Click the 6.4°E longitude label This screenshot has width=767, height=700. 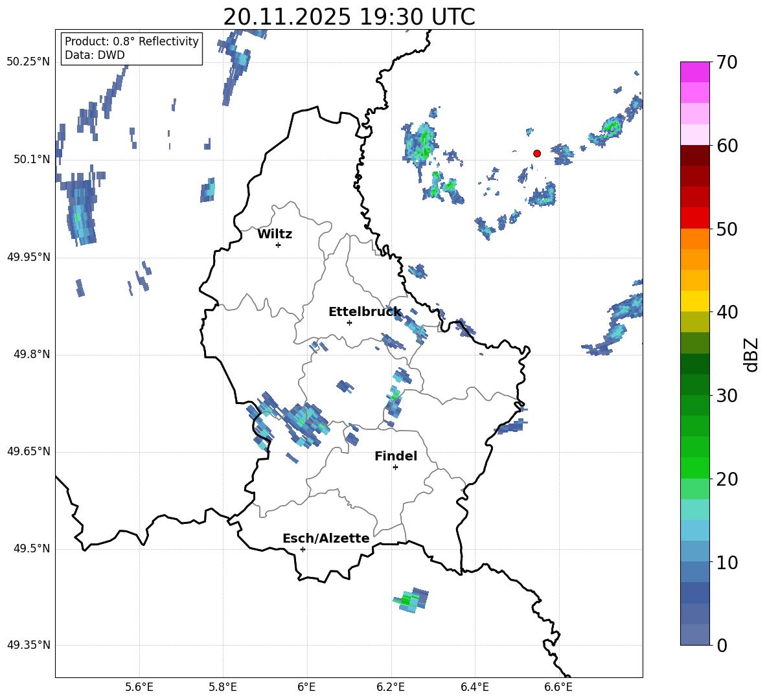pos(474,687)
